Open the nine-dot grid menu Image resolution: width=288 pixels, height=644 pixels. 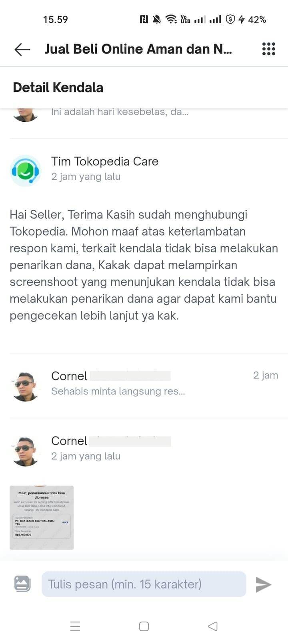coord(268,49)
